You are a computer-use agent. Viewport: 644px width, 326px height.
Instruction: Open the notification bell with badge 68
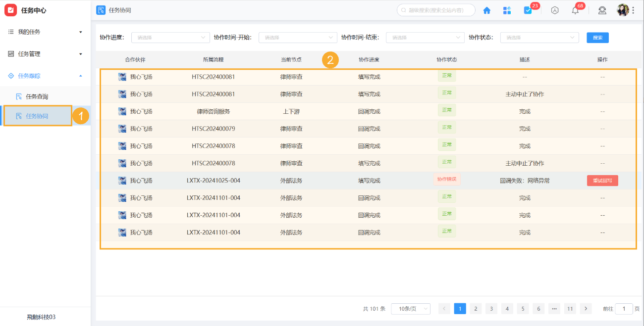pyautogui.click(x=575, y=10)
